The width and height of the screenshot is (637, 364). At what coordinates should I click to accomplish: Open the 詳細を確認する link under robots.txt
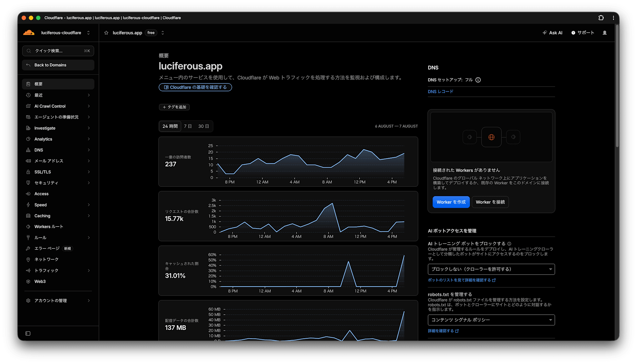pos(443,331)
